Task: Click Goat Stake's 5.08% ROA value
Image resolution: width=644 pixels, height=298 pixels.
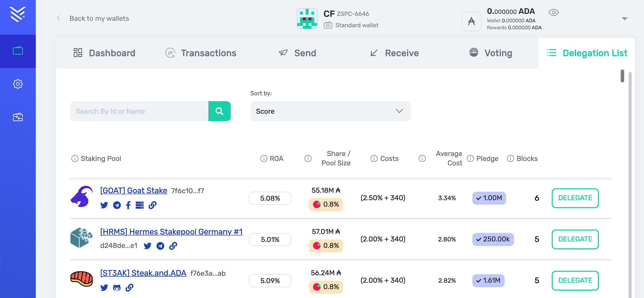Action: click(270, 198)
